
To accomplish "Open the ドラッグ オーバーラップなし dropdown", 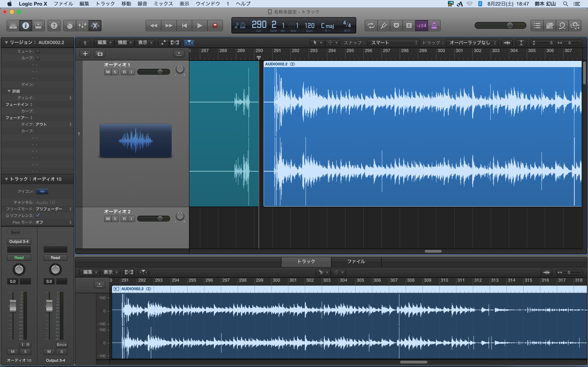I will pos(472,43).
